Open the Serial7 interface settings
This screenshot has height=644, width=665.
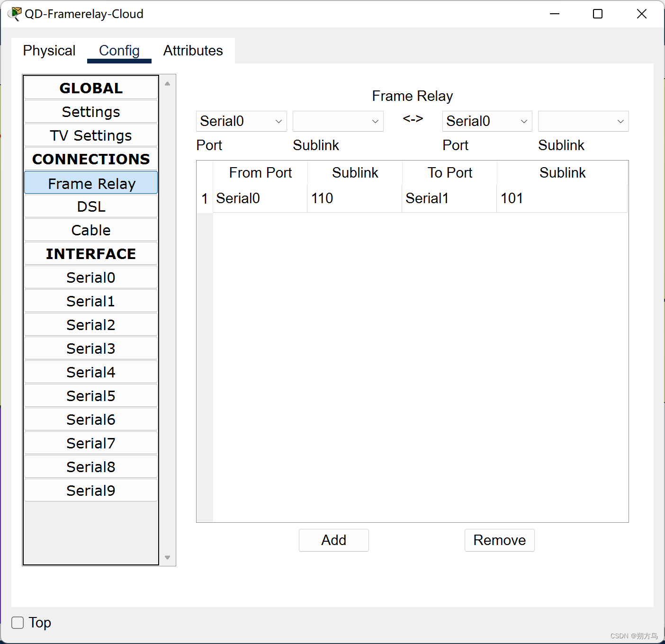pyautogui.click(x=91, y=443)
